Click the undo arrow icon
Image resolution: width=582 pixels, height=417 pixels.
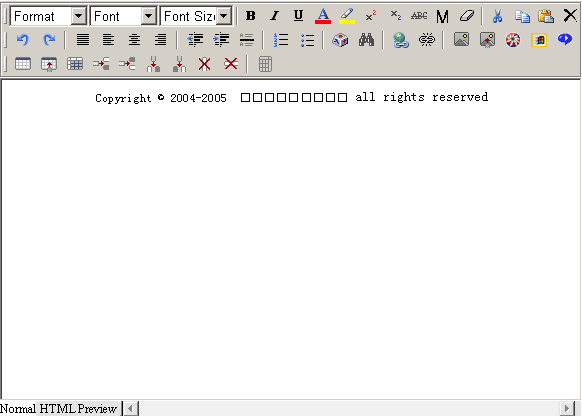pyautogui.click(x=23, y=40)
